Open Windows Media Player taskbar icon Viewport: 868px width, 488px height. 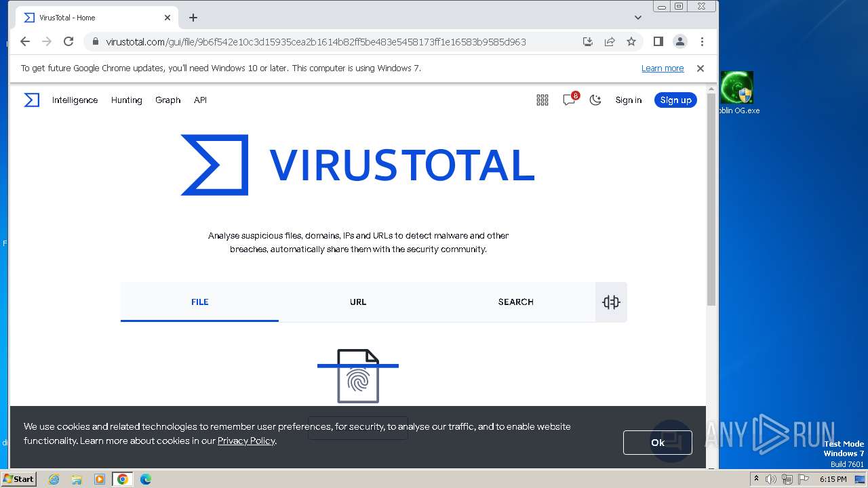pos(100,479)
